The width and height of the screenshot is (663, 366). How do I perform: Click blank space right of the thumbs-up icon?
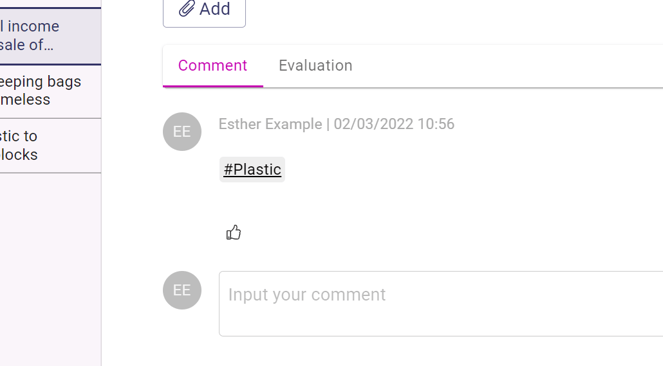pyautogui.click(x=423, y=232)
